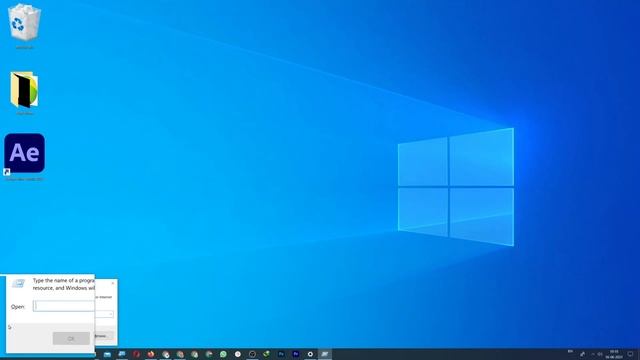640x360 pixels.
Task: Click the white circle icon in taskbar
Action: pos(238,354)
